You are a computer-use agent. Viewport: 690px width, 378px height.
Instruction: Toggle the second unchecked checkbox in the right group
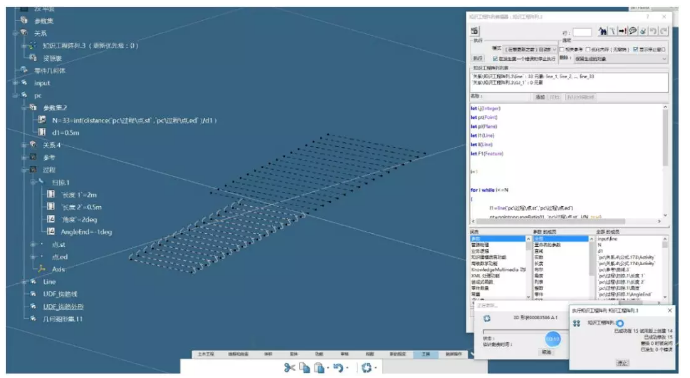point(588,49)
